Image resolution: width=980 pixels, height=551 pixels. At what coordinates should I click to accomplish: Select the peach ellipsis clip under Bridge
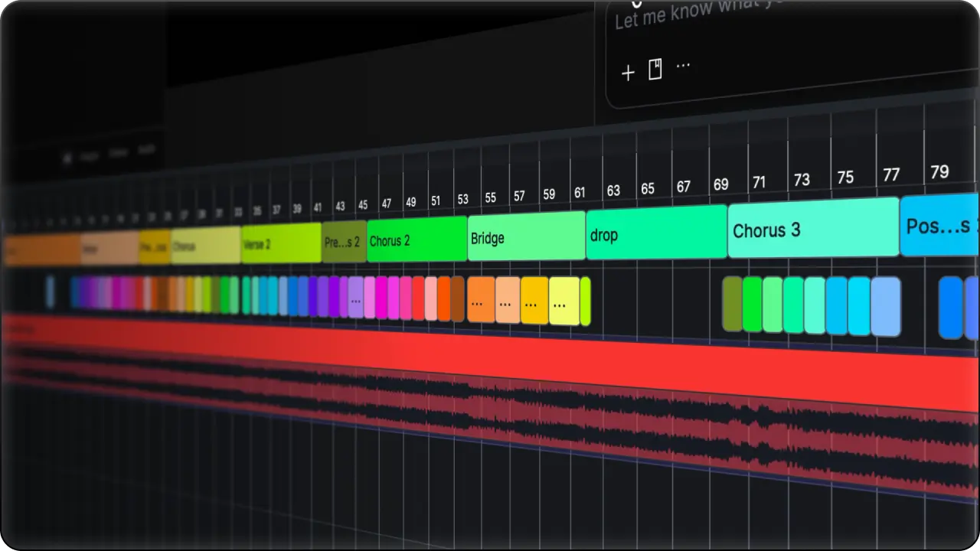508,301
